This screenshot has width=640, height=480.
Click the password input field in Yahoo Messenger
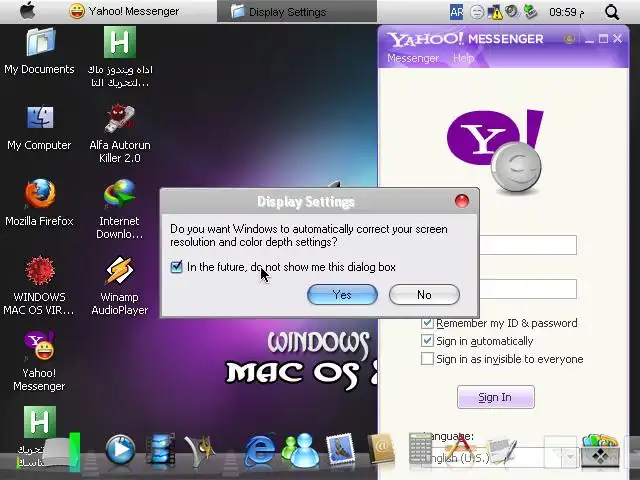(528, 289)
